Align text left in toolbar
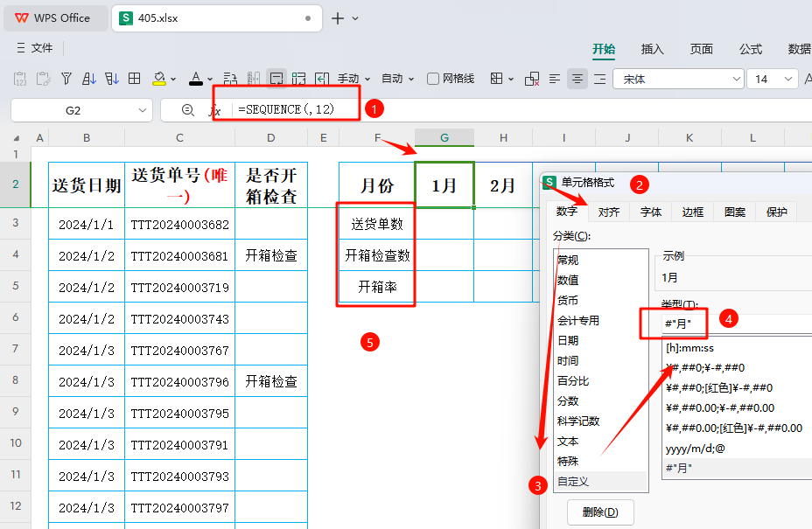 (x=555, y=79)
